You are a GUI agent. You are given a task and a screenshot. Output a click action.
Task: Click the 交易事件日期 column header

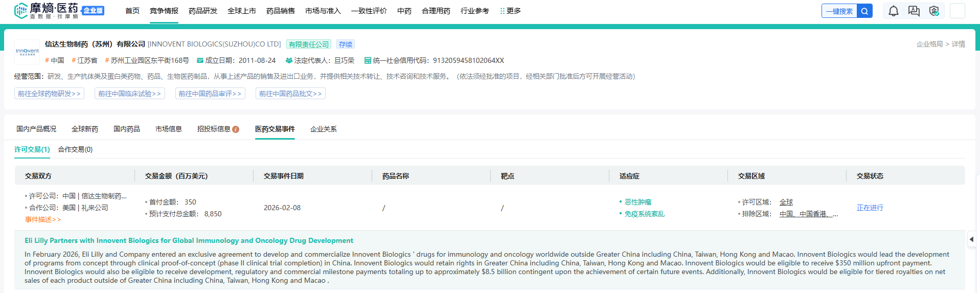284,176
